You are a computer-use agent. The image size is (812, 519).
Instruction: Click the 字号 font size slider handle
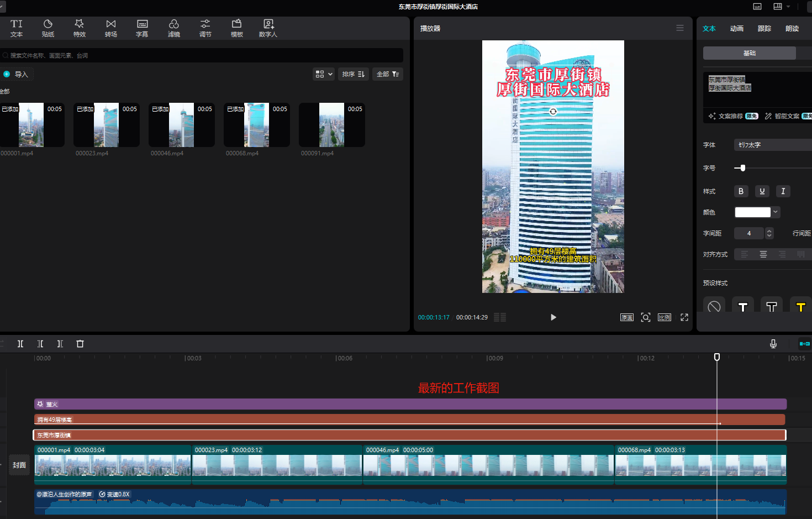[743, 168]
